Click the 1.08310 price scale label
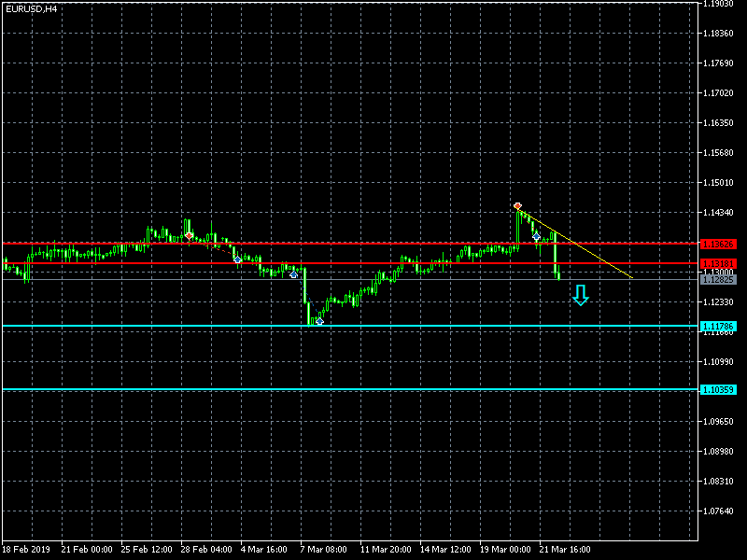The image size is (747, 560). point(718,482)
